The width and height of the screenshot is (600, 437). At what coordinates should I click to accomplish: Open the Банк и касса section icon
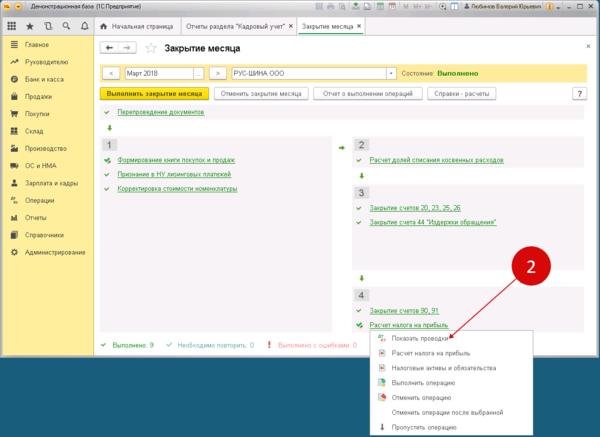pos(13,79)
